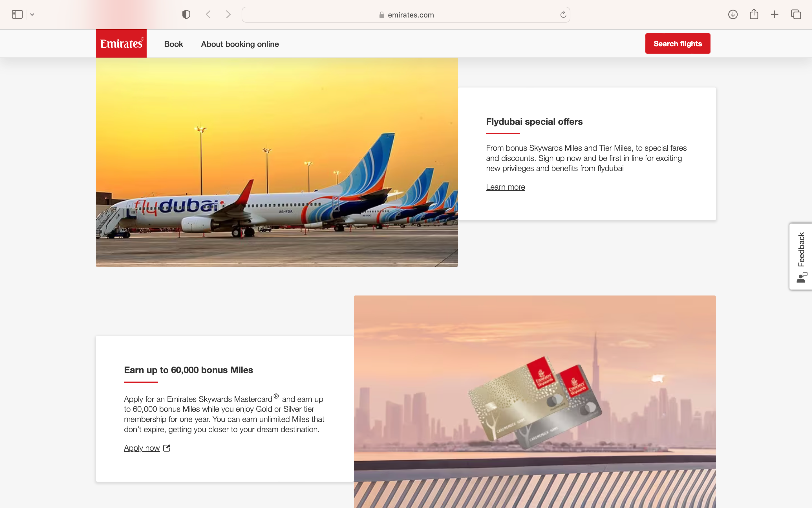Click the Skywards Mastercard description paragraph
Screen dimensions: 812x508
coord(224,413)
